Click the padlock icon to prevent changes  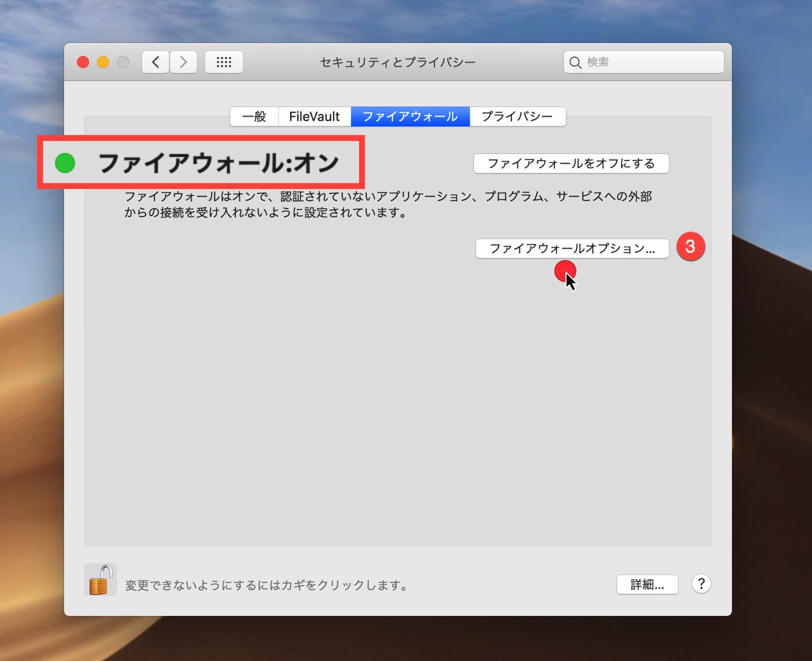tap(100, 580)
